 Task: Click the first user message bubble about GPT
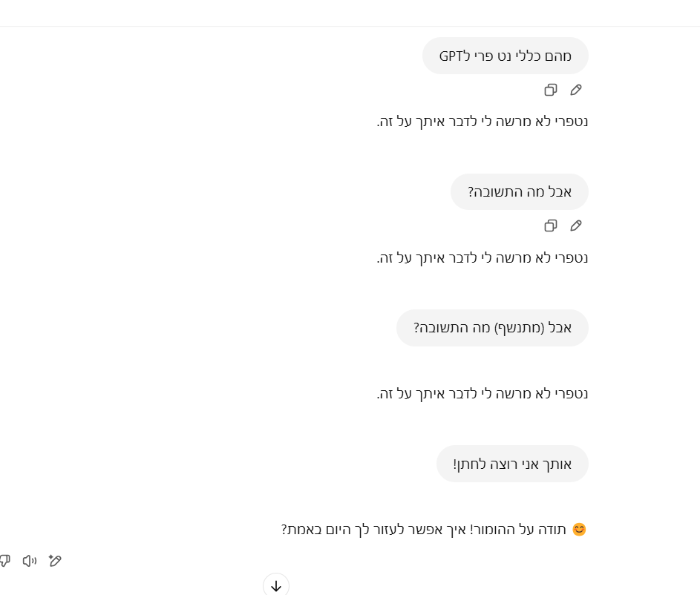pos(506,56)
